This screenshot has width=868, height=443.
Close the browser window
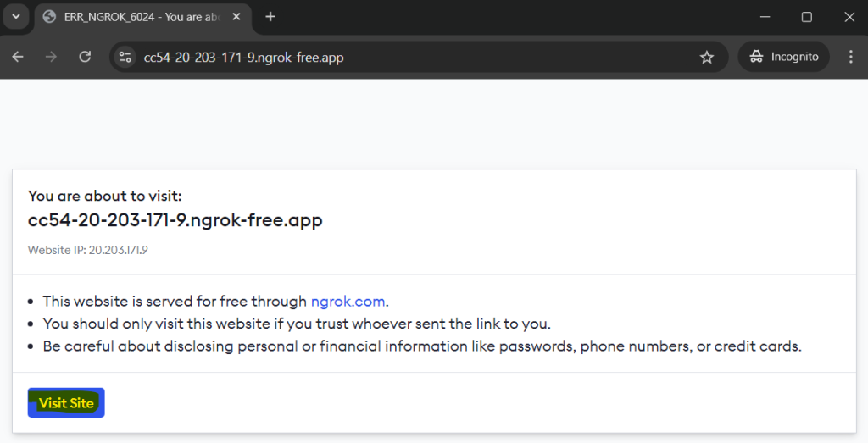(849, 17)
